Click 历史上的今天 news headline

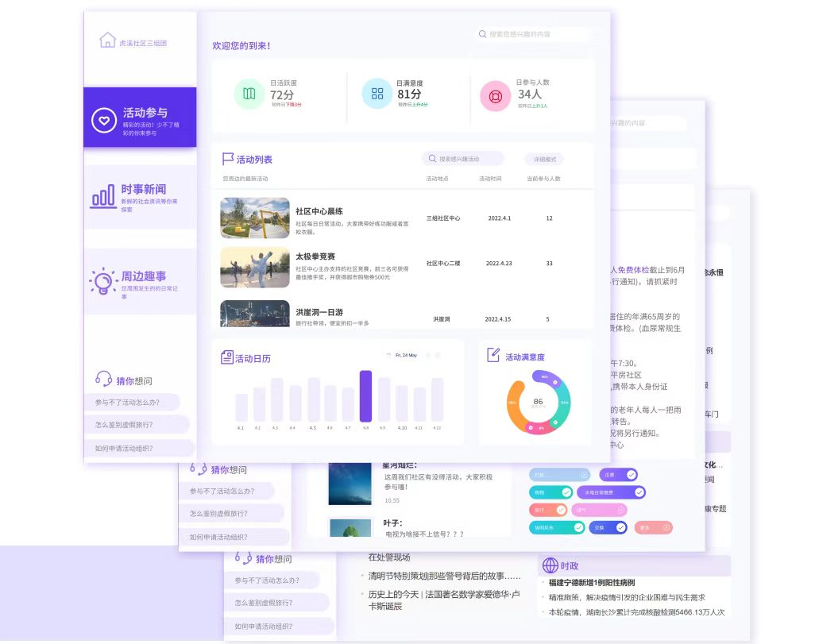click(444, 600)
